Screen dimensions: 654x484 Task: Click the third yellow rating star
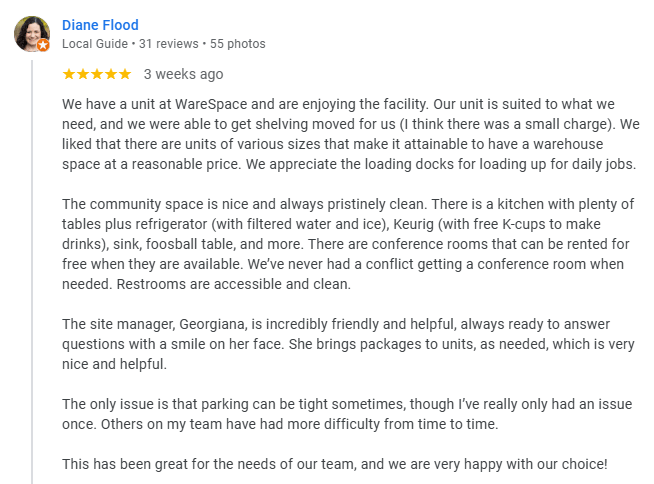coord(97,74)
